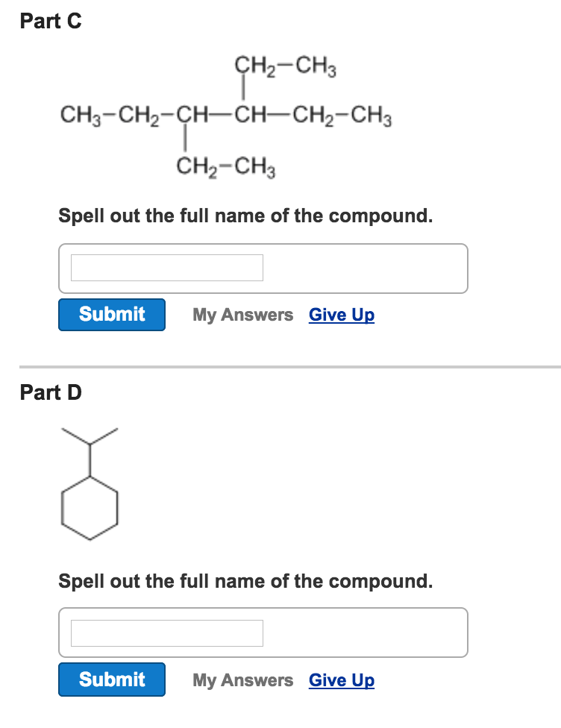Open My Answers for Part C

[x=242, y=315]
